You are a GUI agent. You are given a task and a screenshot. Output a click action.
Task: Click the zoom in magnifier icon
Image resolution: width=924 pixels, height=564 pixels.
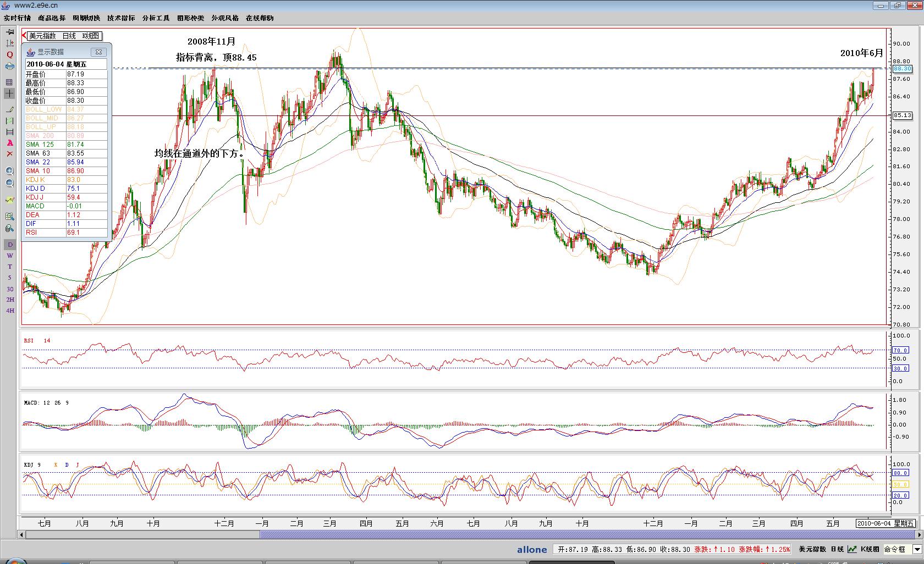(x=10, y=172)
